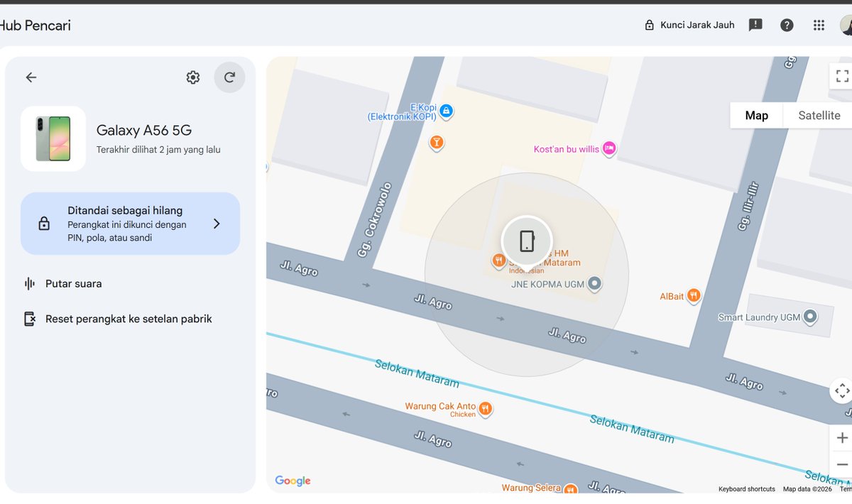Click the orange cocktail bar pin below E-Kopi
Image resolution: width=852 pixels, height=504 pixels.
point(437,143)
